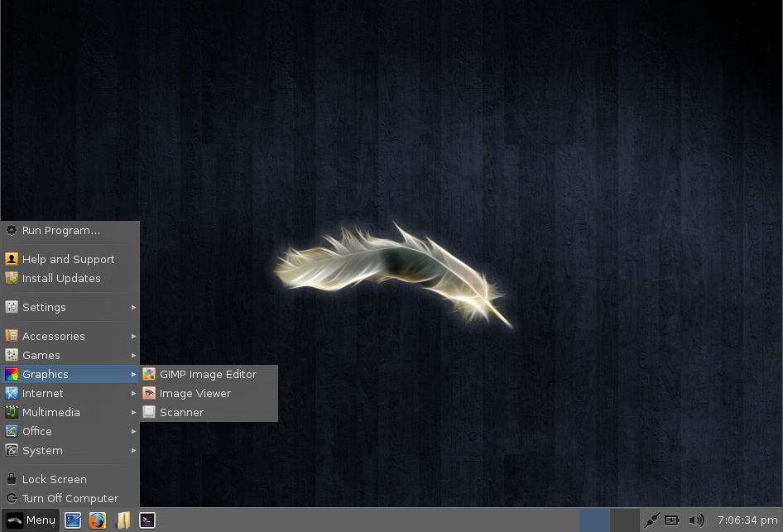Viewport: 783px width, 532px height.
Task: Launch Install Updates
Action: (70, 279)
